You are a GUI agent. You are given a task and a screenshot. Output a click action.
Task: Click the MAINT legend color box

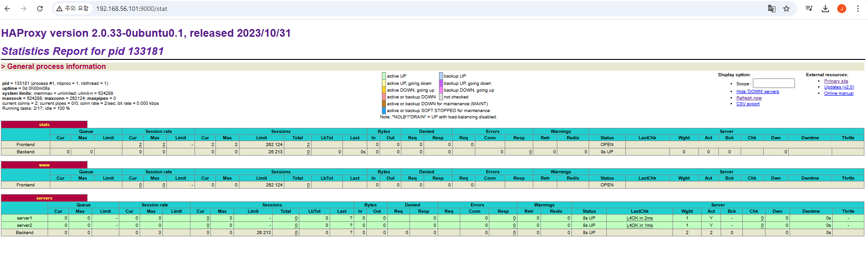point(384,103)
